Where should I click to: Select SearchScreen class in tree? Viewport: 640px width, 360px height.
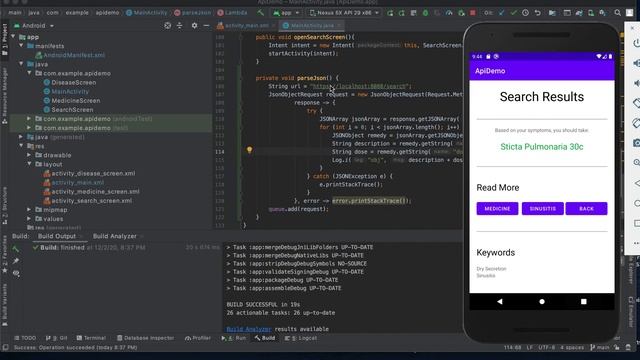pos(72,109)
